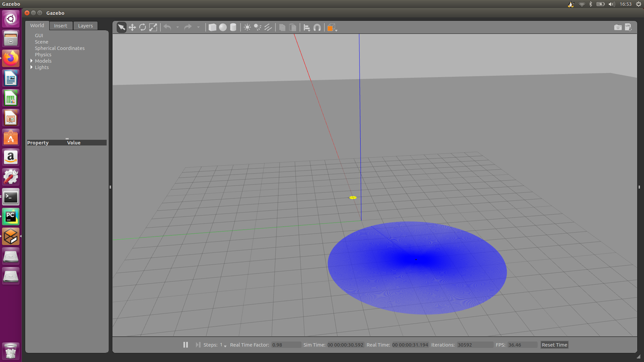Image resolution: width=644 pixels, height=362 pixels.
Task: Select Physics in the World tree
Action: click(43, 55)
